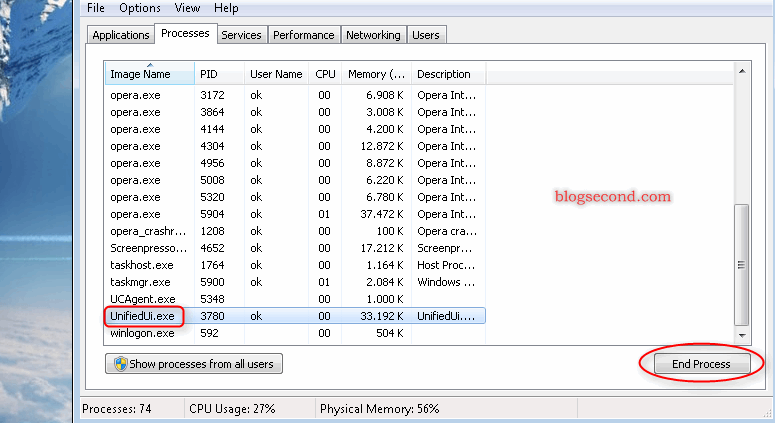775x423 pixels.
Task: Open the File menu
Action: (x=95, y=8)
